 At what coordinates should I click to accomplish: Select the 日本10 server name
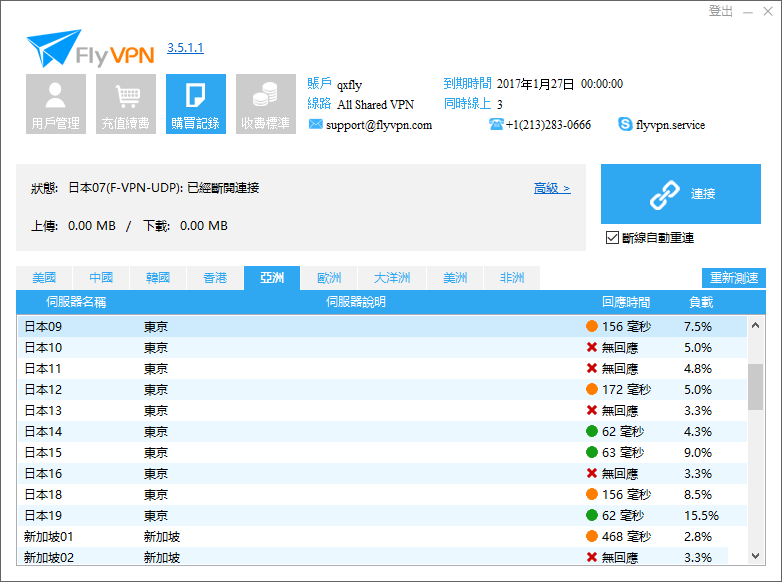click(x=43, y=348)
